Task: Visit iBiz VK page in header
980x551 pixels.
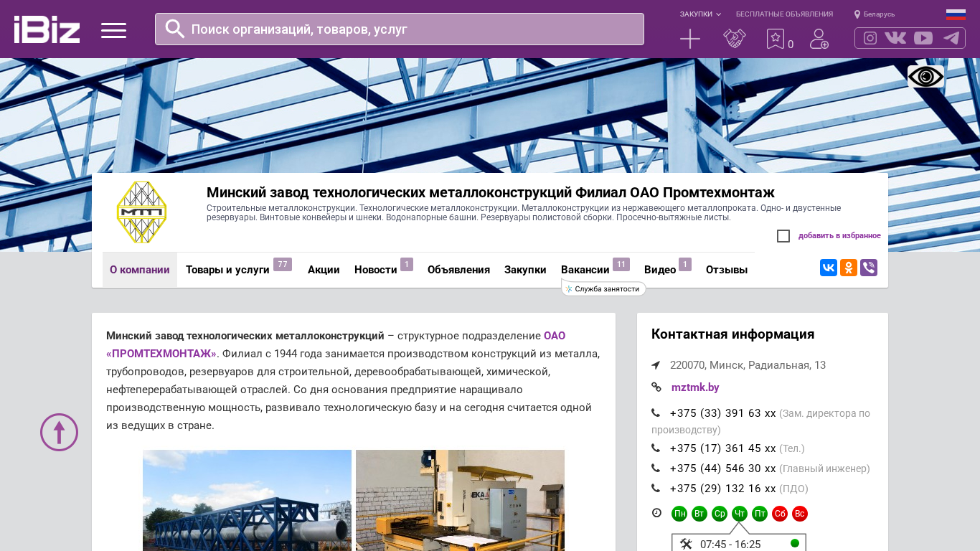Action: [x=895, y=38]
